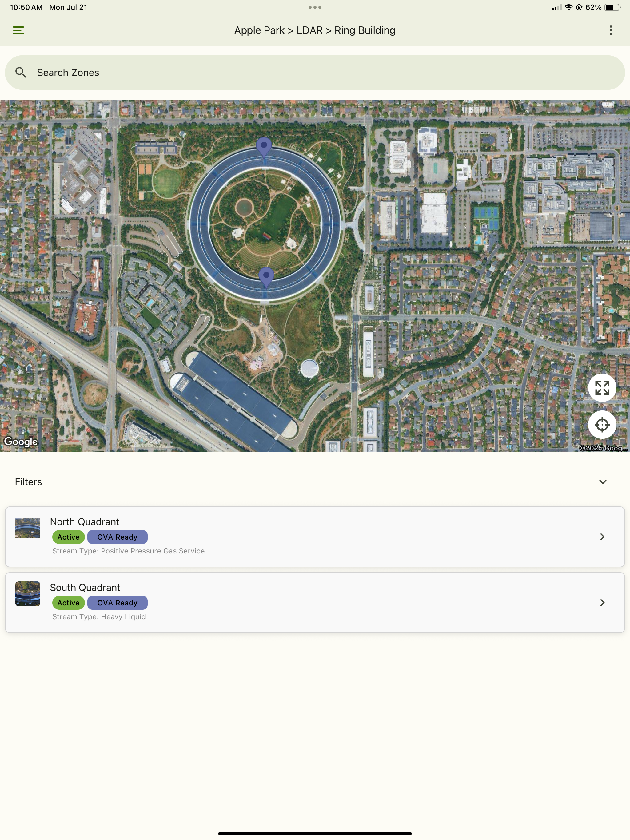Screen dimensions: 630x840
Task: Center map on my location
Action: tap(602, 425)
